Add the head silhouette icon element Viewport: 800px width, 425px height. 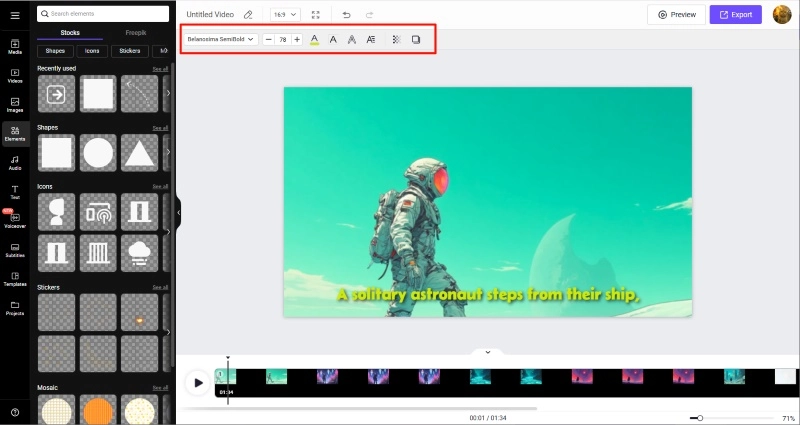pyautogui.click(x=56, y=212)
